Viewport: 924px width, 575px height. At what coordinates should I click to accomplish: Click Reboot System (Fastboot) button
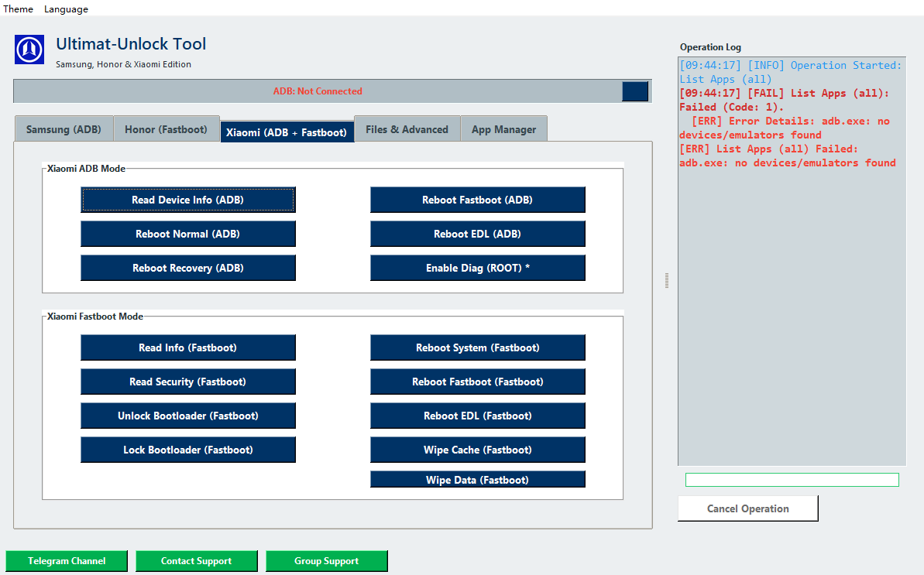477,347
